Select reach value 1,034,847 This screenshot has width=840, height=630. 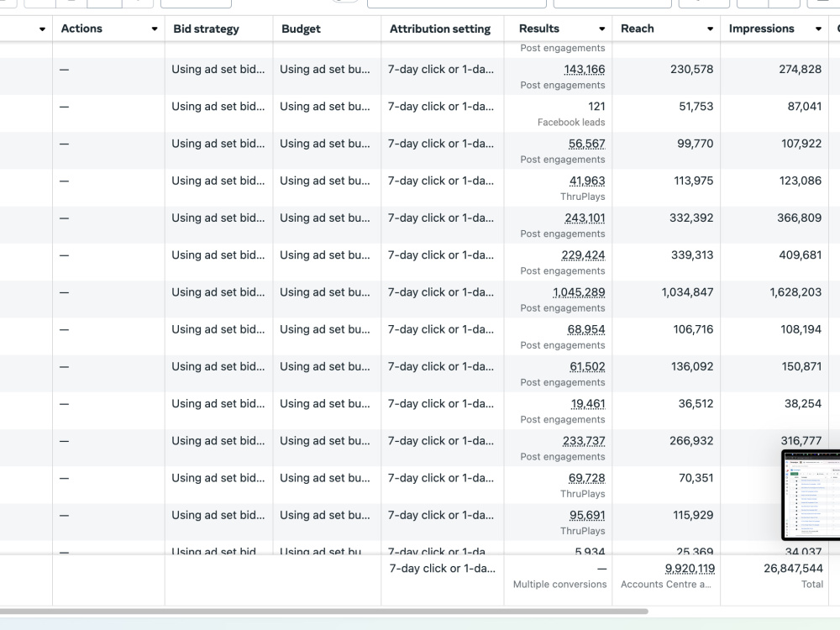[x=687, y=292]
